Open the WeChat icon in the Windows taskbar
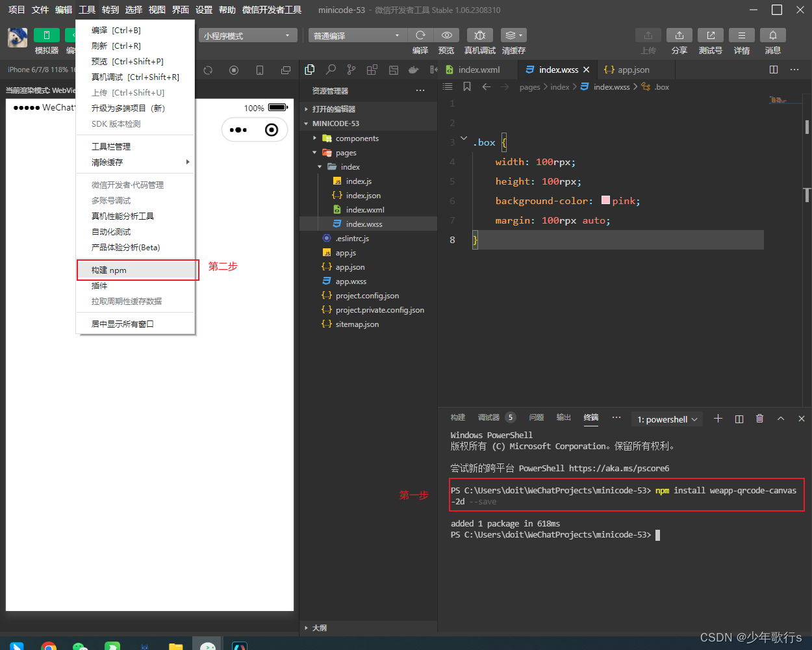The width and height of the screenshot is (812, 650). pyautogui.click(x=80, y=645)
